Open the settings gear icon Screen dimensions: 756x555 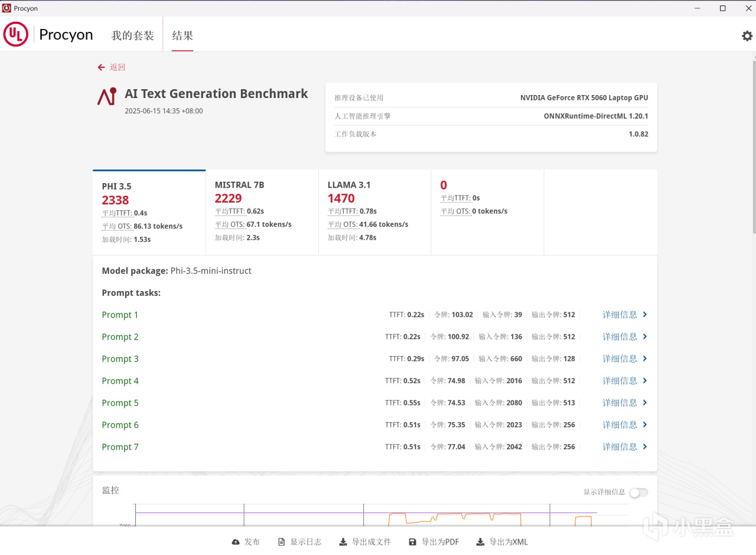[x=747, y=35]
